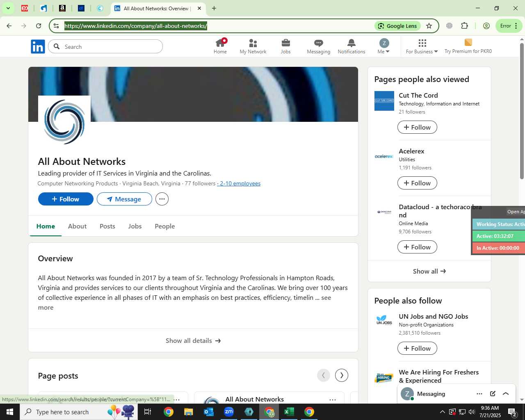Expand the For Business menu
The height and width of the screenshot is (420, 525).
[x=422, y=46]
